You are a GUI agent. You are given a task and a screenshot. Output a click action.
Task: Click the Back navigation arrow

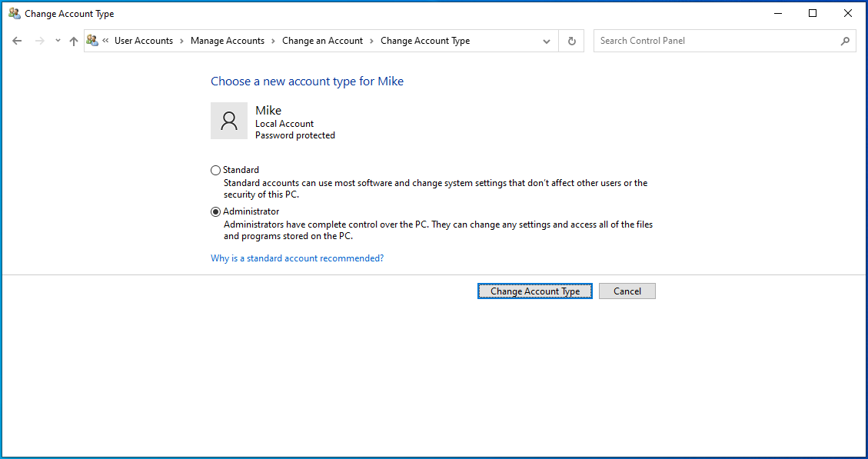click(17, 41)
